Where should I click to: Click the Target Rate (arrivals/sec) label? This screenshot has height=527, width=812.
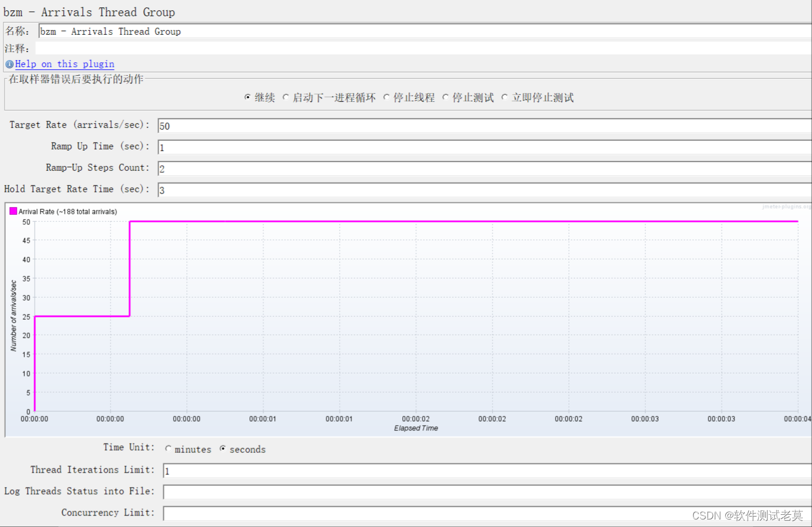[79, 125]
